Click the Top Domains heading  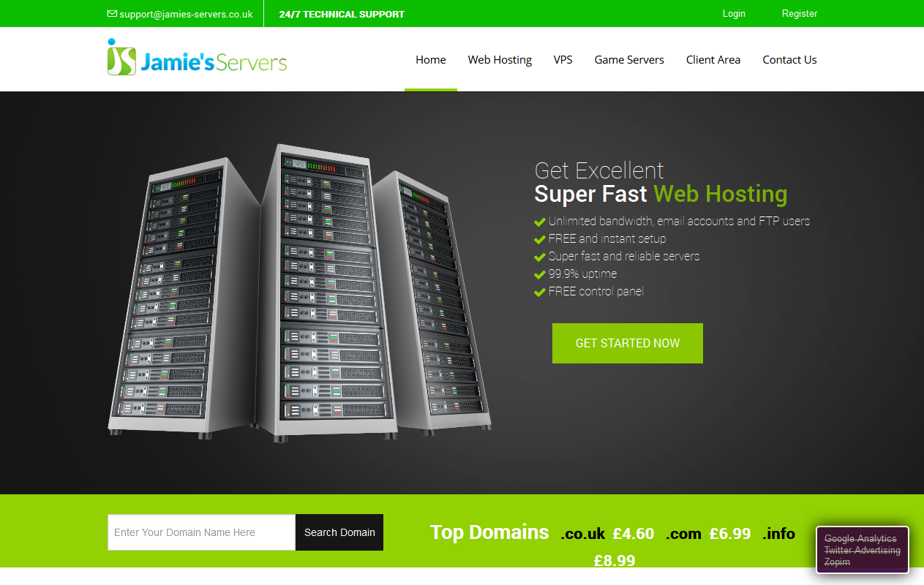489,532
